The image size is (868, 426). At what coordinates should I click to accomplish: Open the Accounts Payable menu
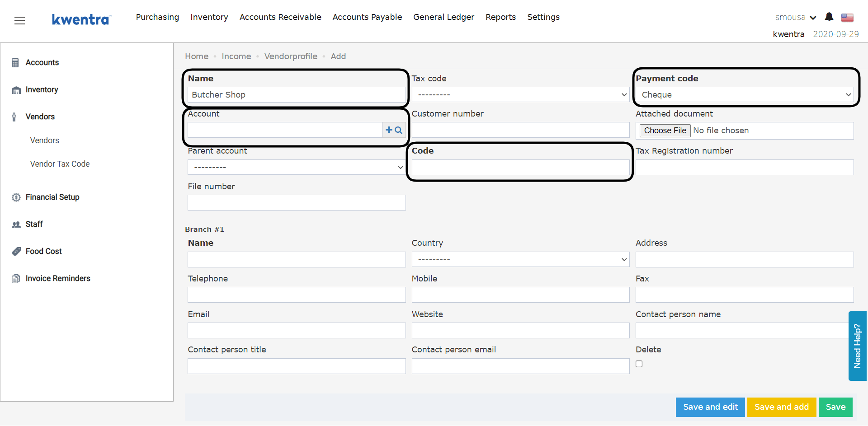[367, 17]
